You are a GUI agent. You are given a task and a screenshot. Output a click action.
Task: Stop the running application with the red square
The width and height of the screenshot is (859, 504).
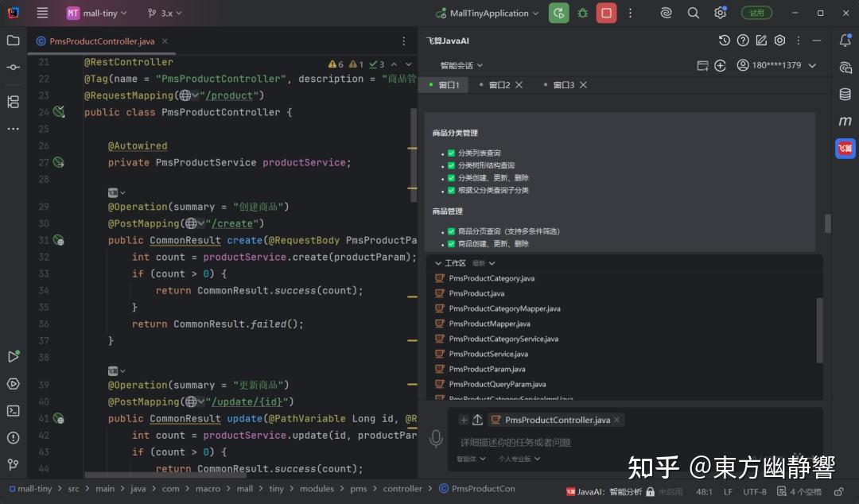pyautogui.click(x=606, y=14)
